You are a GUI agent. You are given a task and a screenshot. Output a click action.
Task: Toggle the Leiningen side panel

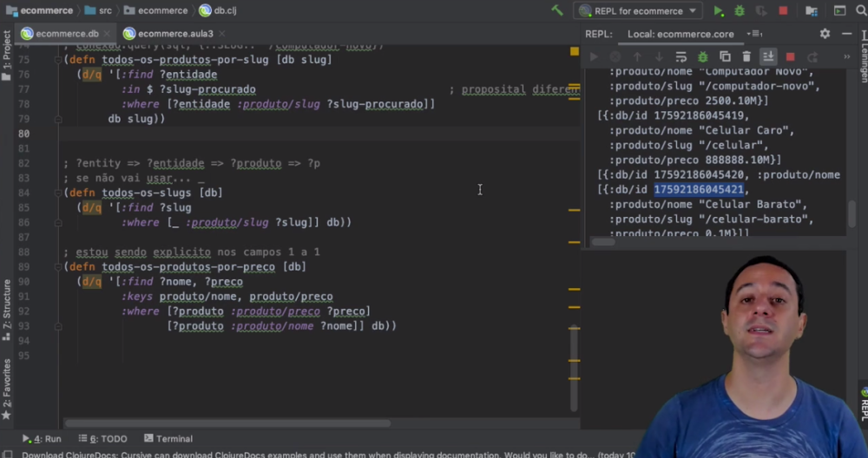point(863,56)
